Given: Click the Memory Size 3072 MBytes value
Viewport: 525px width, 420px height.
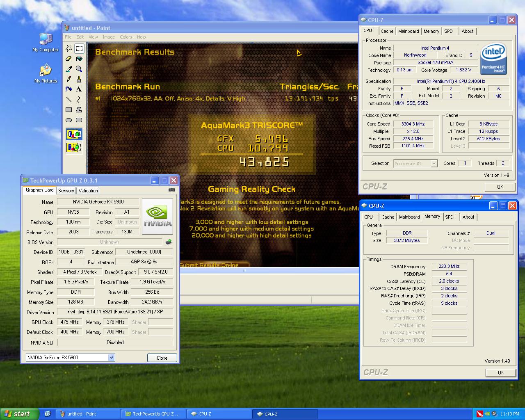Looking at the screenshot, I should pyautogui.click(x=407, y=240).
